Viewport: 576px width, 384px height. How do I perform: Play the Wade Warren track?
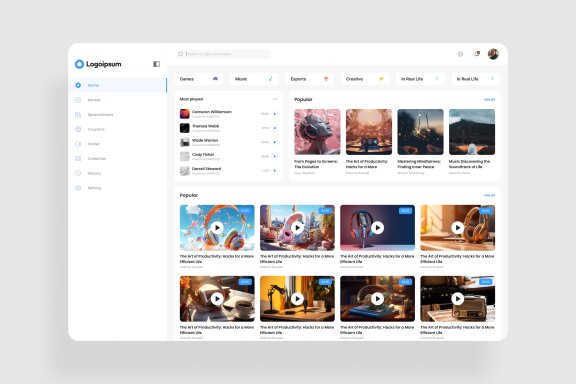click(275, 142)
